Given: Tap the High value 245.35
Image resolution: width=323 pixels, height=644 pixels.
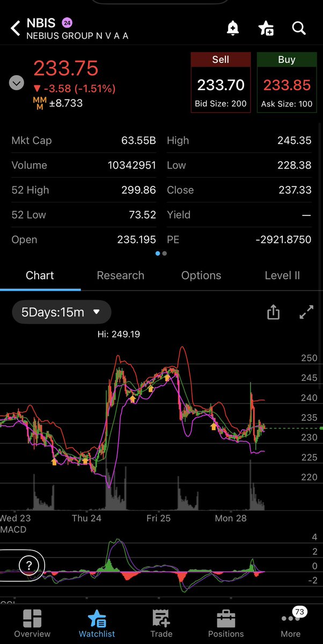Looking at the screenshot, I should click(294, 141).
